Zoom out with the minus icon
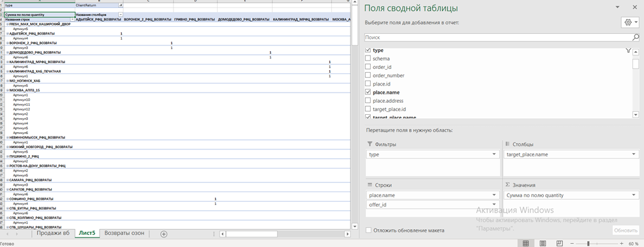The image size is (644, 247). pos(572,243)
